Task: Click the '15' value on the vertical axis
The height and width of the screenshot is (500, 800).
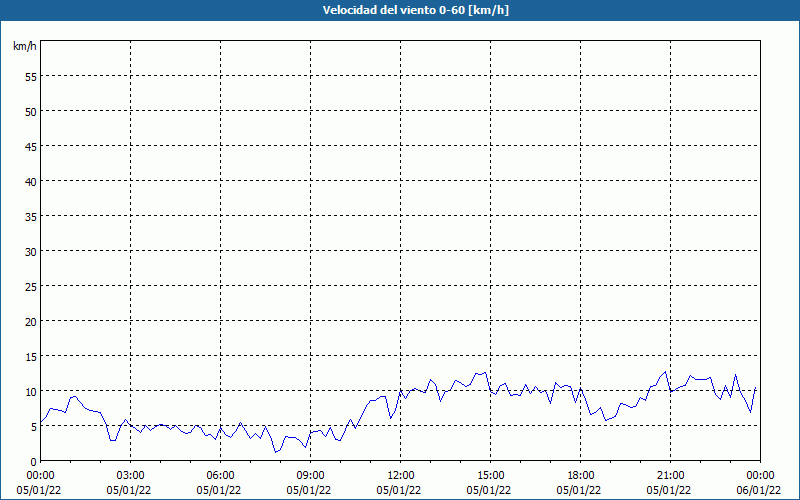Action: (31, 357)
